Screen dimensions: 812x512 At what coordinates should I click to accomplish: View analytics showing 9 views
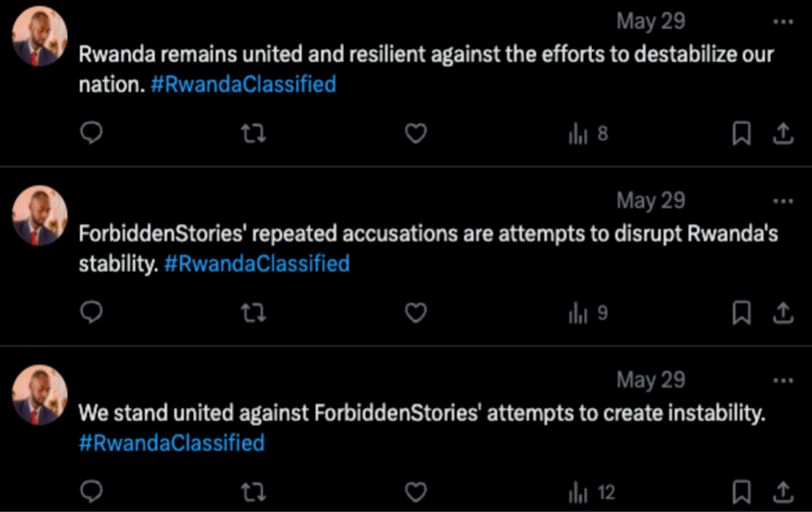[x=588, y=313]
